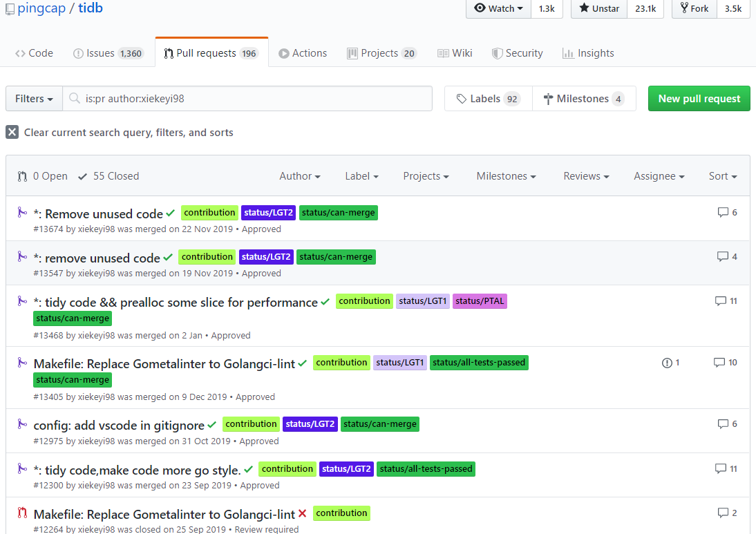Click the New pull request button
This screenshot has width=756, height=534.
coord(699,99)
